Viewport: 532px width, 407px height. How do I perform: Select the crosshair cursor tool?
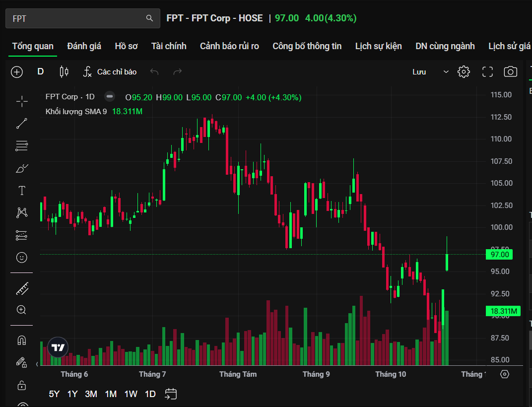22,101
